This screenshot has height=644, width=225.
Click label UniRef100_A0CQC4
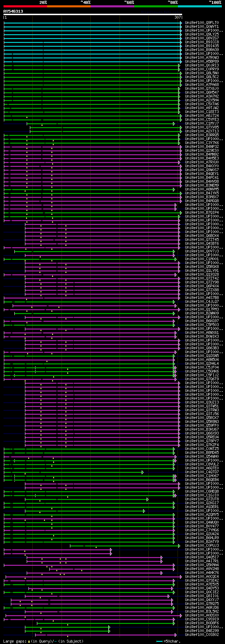[x=202, y=577]
